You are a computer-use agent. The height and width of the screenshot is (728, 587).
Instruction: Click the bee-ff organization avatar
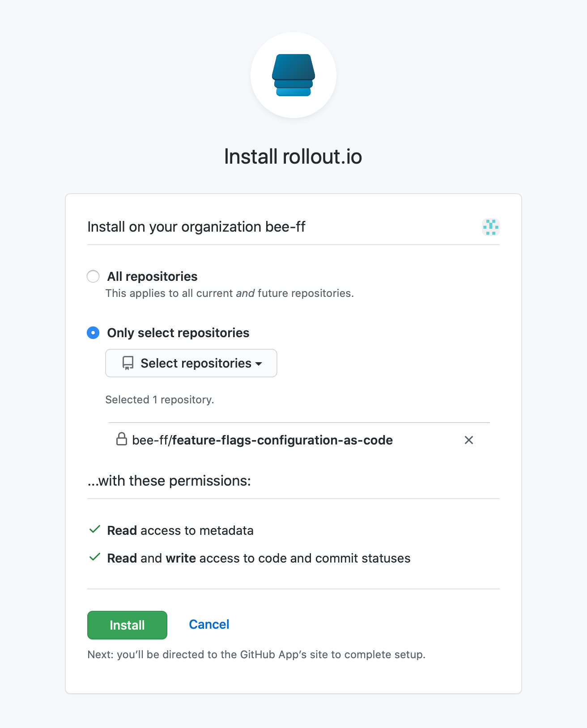click(491, 227)
